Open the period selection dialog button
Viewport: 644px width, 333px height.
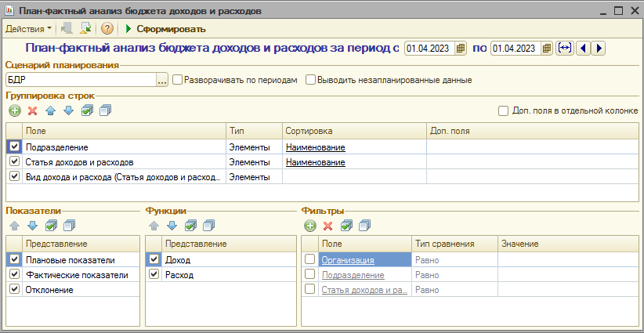tap(565, 49)
